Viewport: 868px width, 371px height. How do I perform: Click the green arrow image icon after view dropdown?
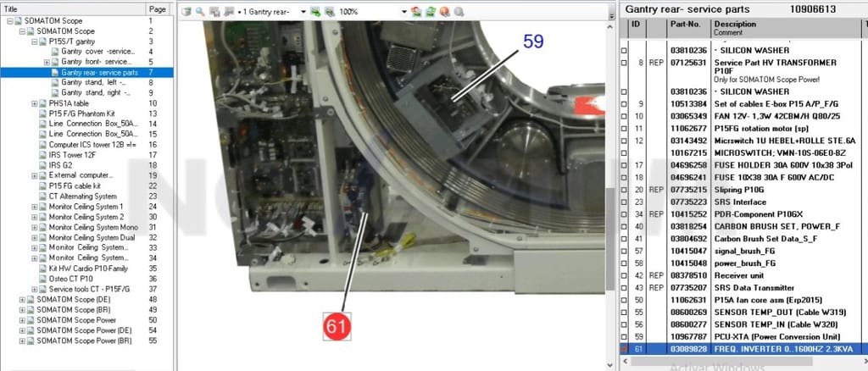[x=315, y=12]
